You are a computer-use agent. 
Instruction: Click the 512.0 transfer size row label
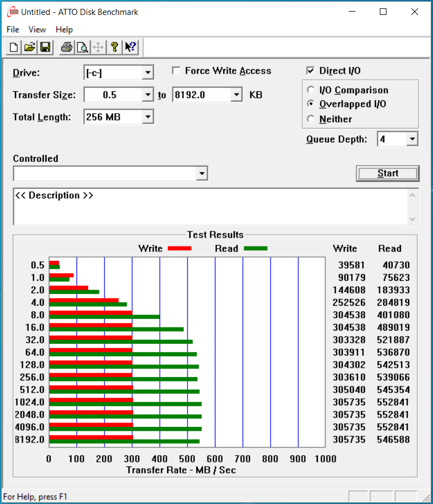click(x=32, y=389)
